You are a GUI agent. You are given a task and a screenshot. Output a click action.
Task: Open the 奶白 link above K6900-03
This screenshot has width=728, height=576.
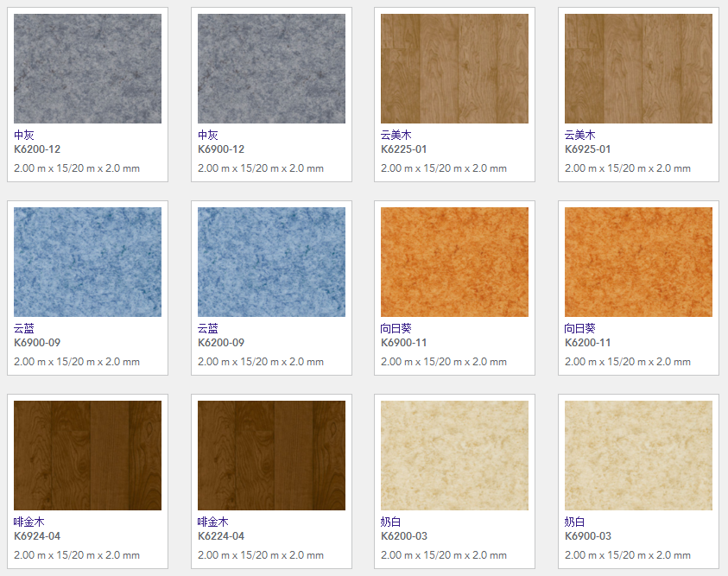(574, 522)
